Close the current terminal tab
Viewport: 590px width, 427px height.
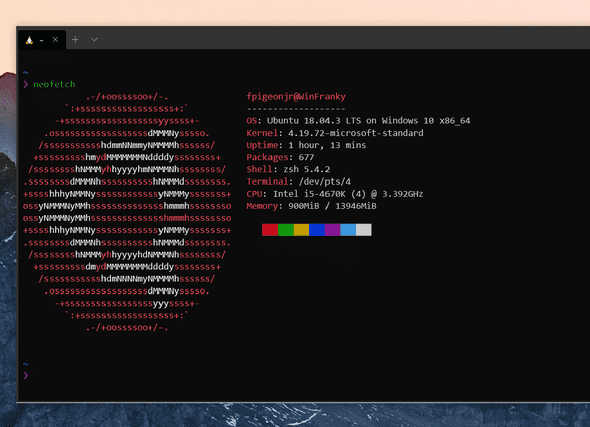55,40
